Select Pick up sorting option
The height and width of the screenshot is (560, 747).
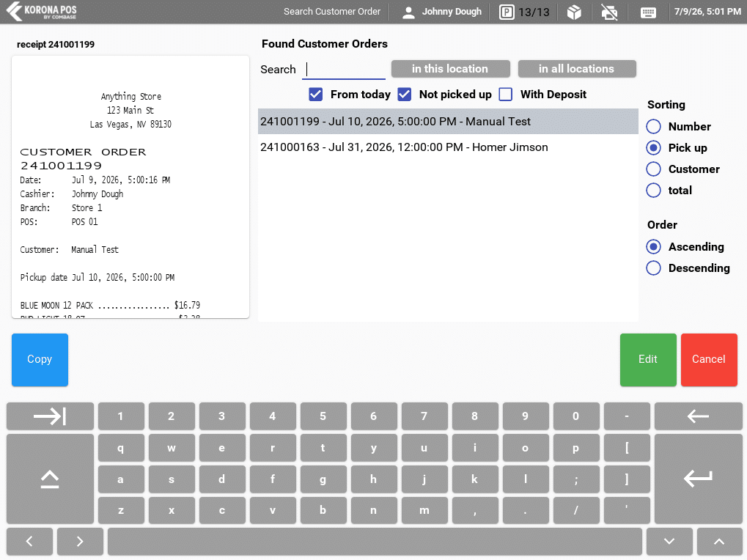pyautogui.click(x=654, y=148)
